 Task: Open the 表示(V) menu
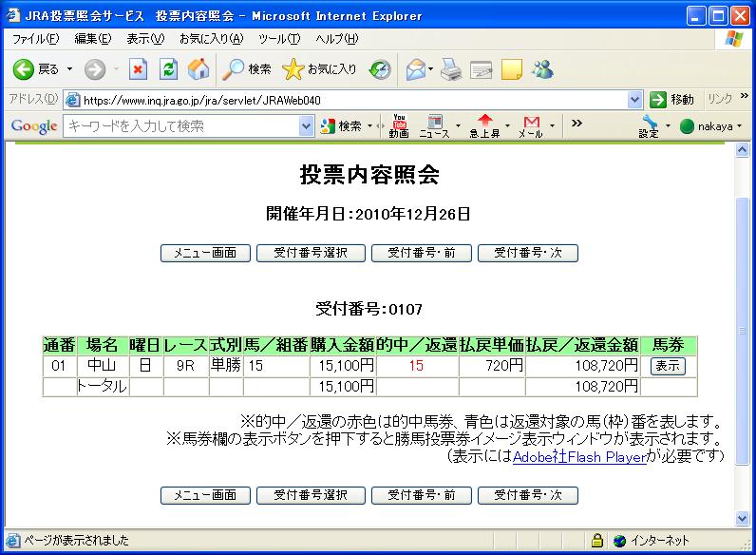point(145,39)
